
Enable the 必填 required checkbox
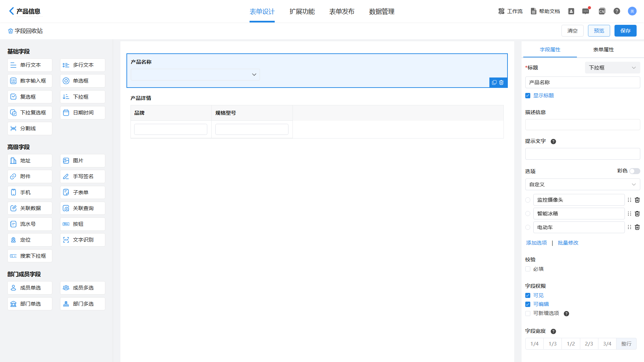[x=528, y=269]
